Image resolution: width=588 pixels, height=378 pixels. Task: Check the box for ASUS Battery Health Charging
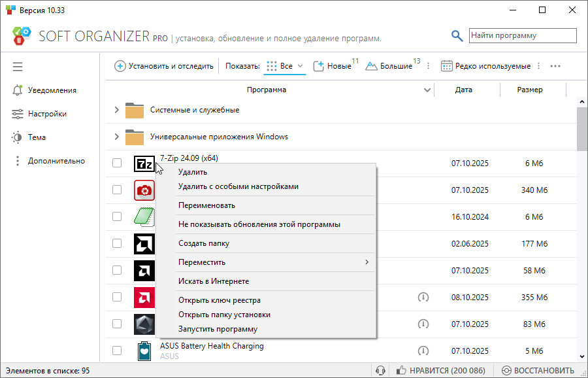pos(117,351)
